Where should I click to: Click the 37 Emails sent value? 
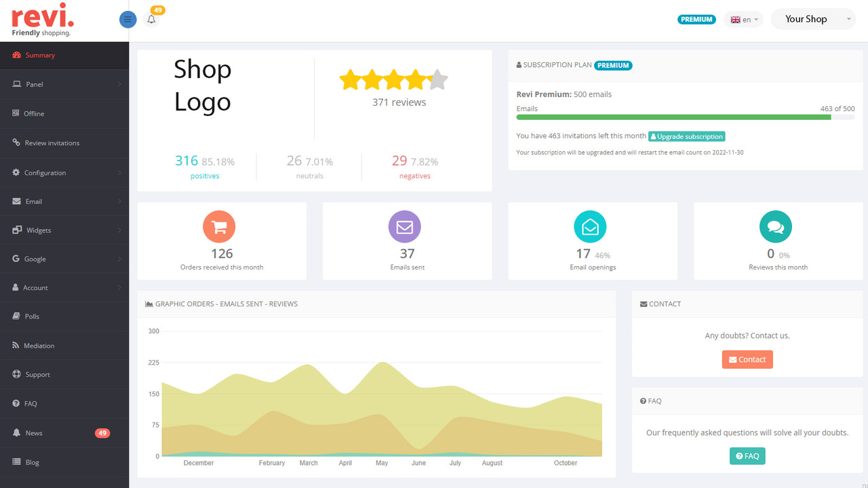(407, 253)
